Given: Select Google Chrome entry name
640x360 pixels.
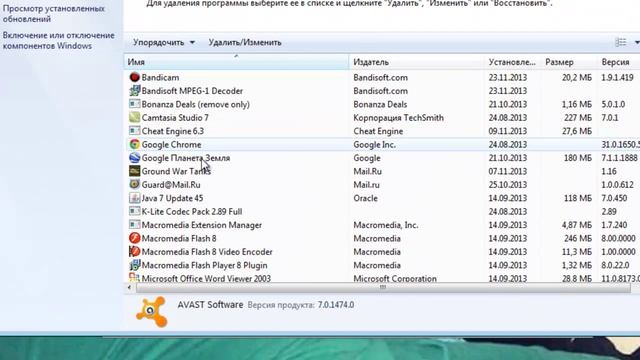Looking at the screenshot, I should pos(171,144).
